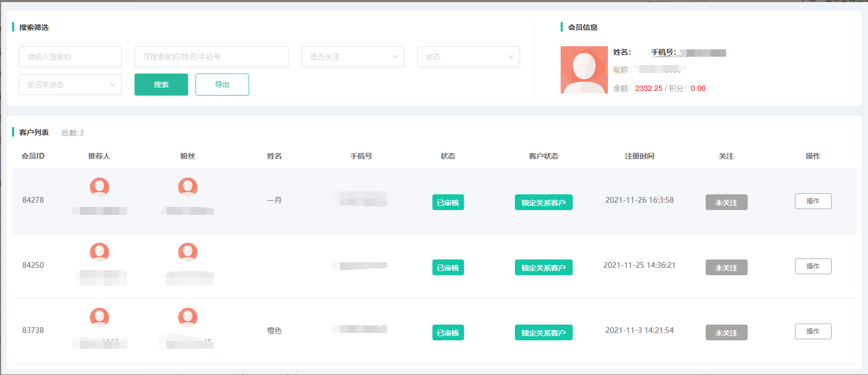Click the nickname/name/phone search field
Viewport: 868px width, 375px height.
pyautogui.click(x=211, y=57)
